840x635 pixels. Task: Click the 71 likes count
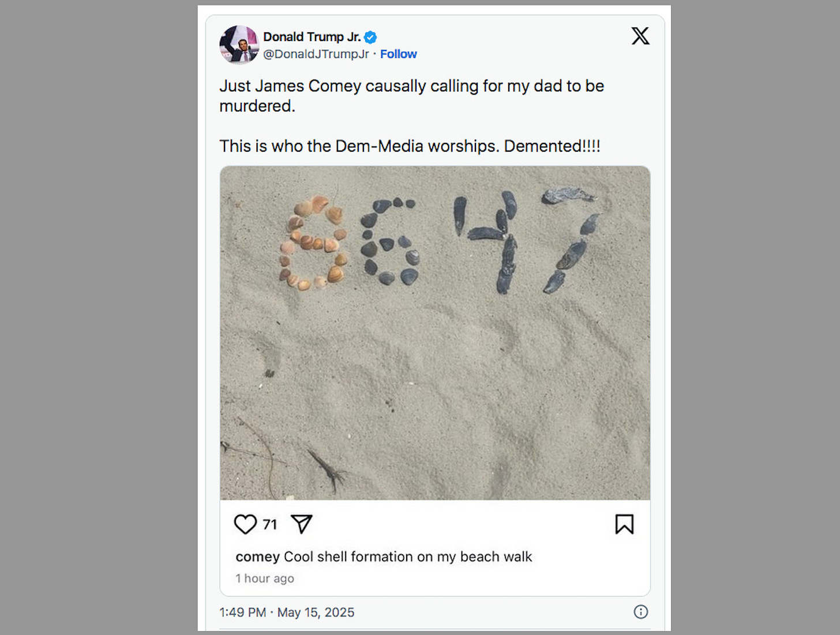click(x=269, y=524)
